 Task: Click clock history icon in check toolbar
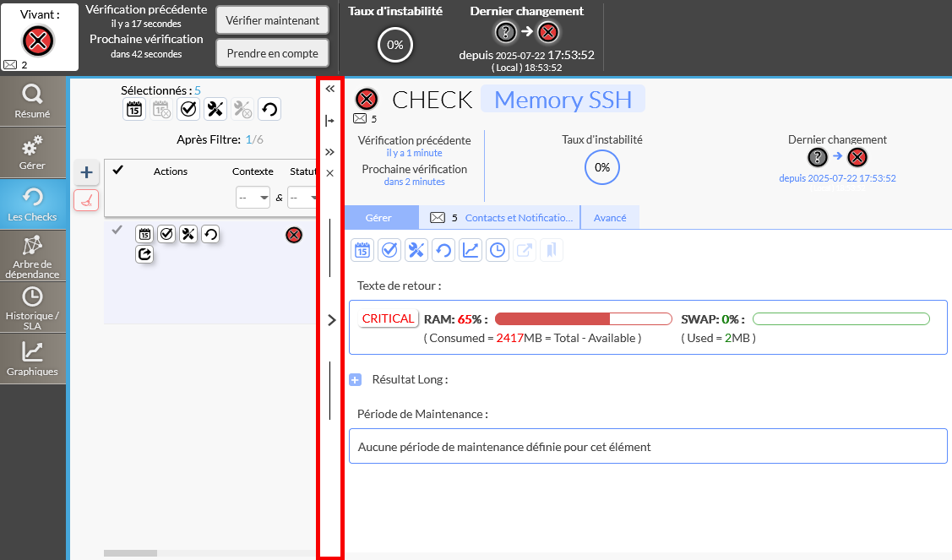tap(498, 250)
